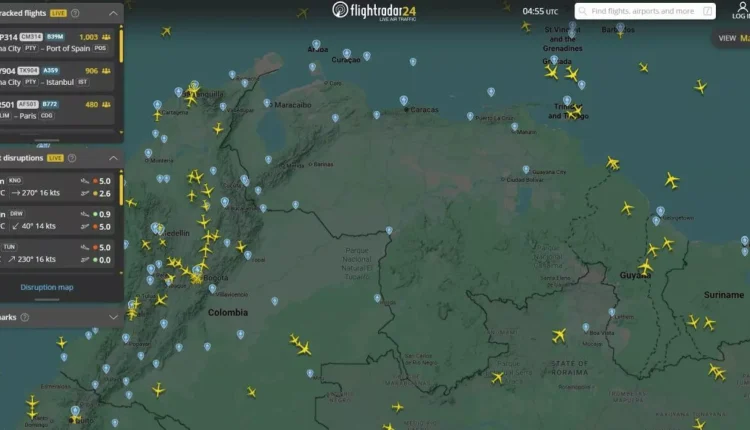Click the Flightradar24 logo
This screenshot has height=430, width=750.
[374, 11]
